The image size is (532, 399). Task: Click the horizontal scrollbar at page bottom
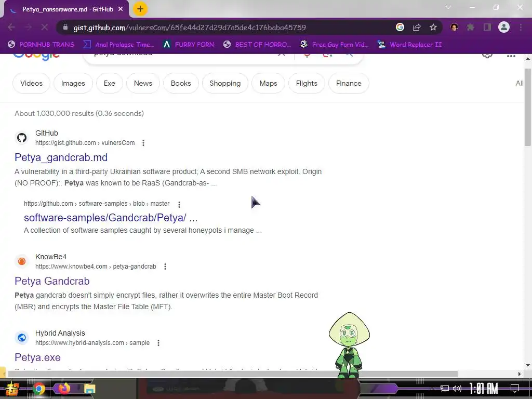[x=232, y=374]
